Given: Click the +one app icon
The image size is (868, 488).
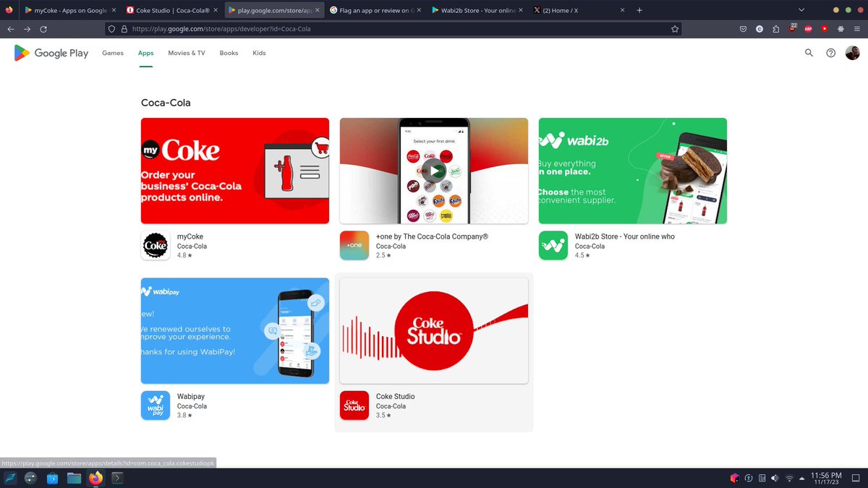Looking at the screenshot, I should pyautogui.click(x=354, y=246).
